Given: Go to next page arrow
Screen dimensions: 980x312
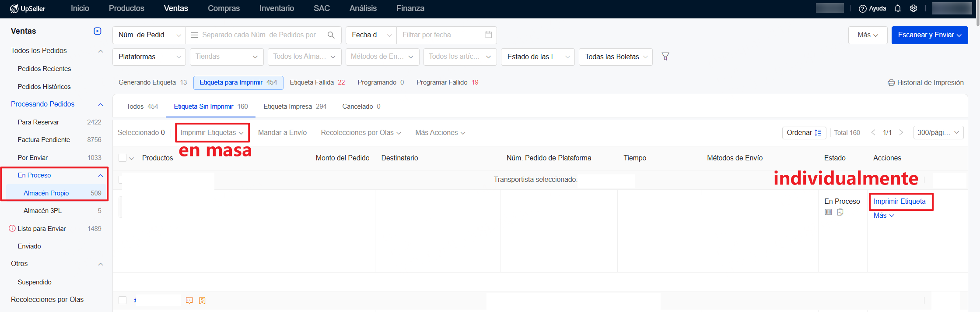Looking at the screenshot, I should click(x=901, y=132).
